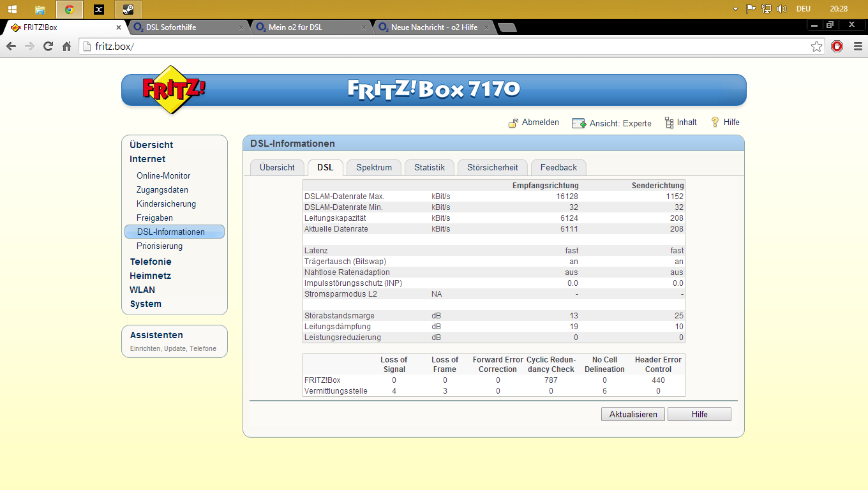Image resolution: width=868 pixels, height=490 pixels.
Task: Expand the System sidebar section
Action: tap(146, 304)
